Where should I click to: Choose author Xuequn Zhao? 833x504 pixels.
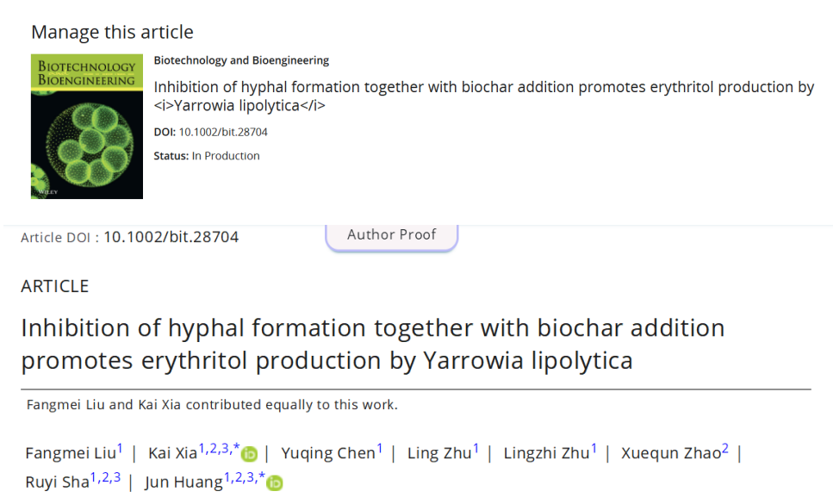[x=670, y=454]
